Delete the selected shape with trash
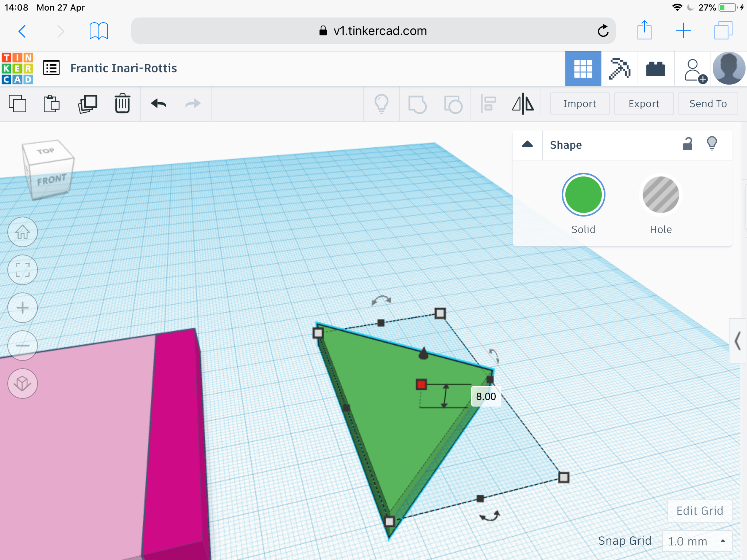 click(122, 104)
